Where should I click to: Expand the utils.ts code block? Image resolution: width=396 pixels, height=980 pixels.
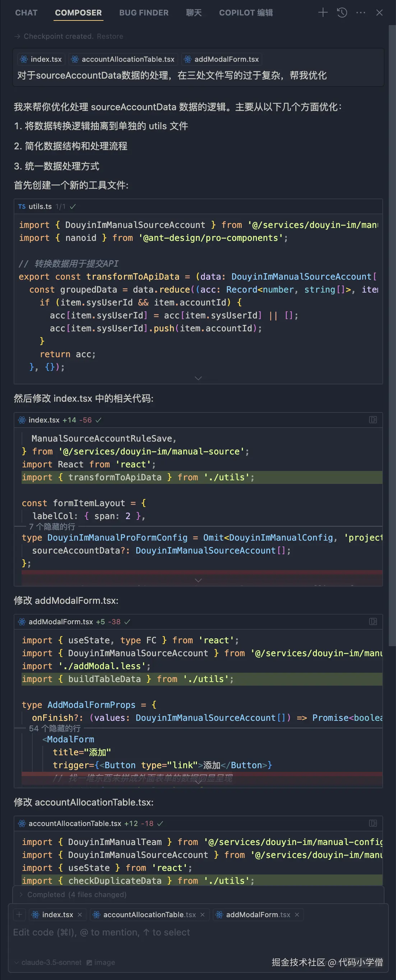pos(198,378)
